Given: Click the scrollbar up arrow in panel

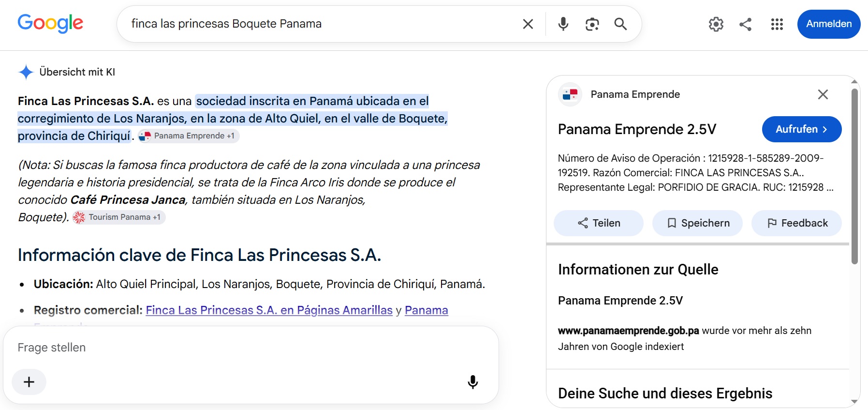Looking at the screenshot, I should pos(854,81).
